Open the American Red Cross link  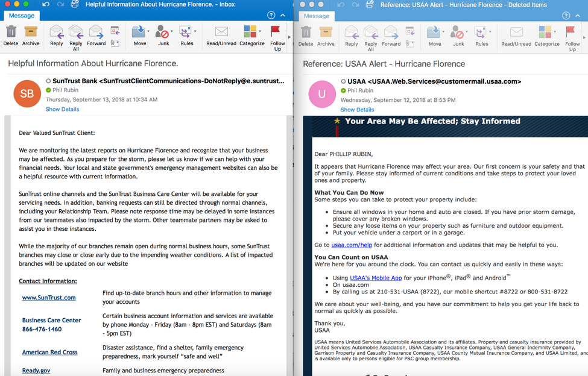pyautogui.click(x=50, y=352)
